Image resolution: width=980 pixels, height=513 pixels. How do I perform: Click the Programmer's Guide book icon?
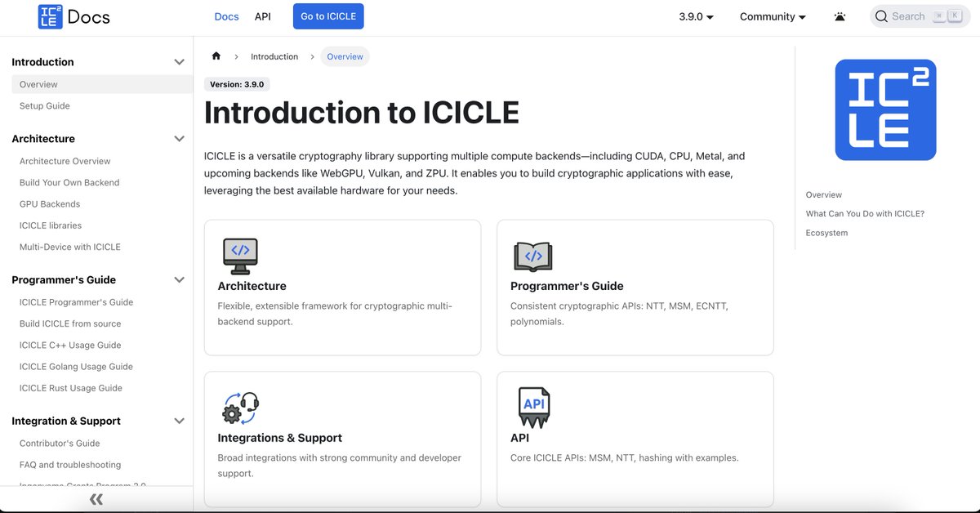[533, 256]
